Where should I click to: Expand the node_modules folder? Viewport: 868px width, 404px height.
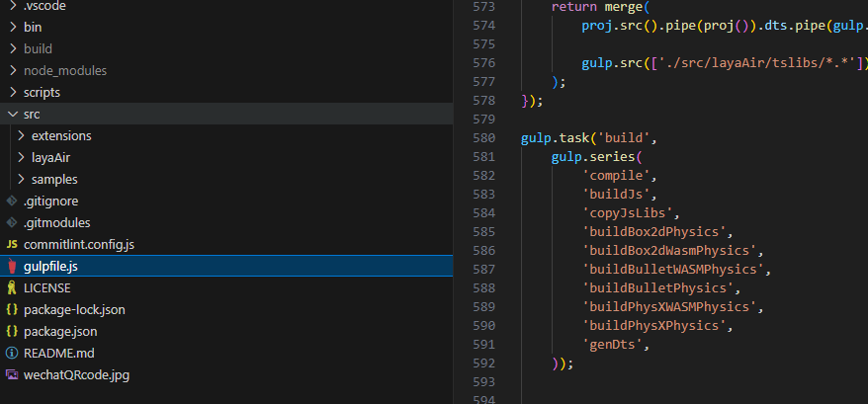pyautogui.click(x=65, y=71)
